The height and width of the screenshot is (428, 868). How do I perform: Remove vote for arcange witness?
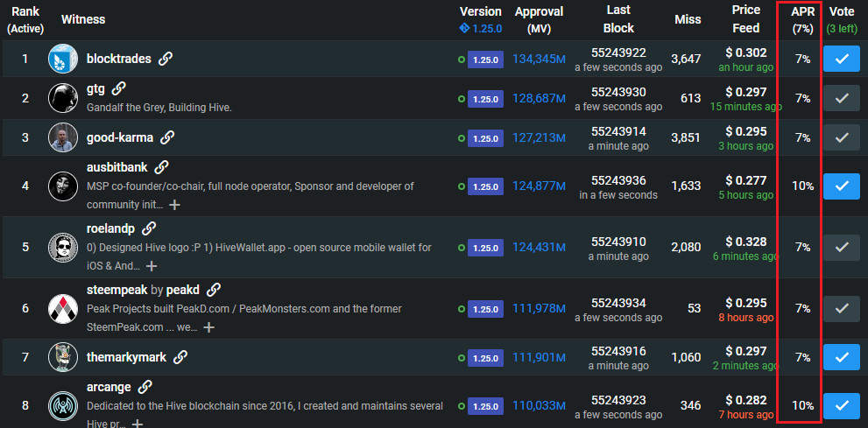[842, 406]
